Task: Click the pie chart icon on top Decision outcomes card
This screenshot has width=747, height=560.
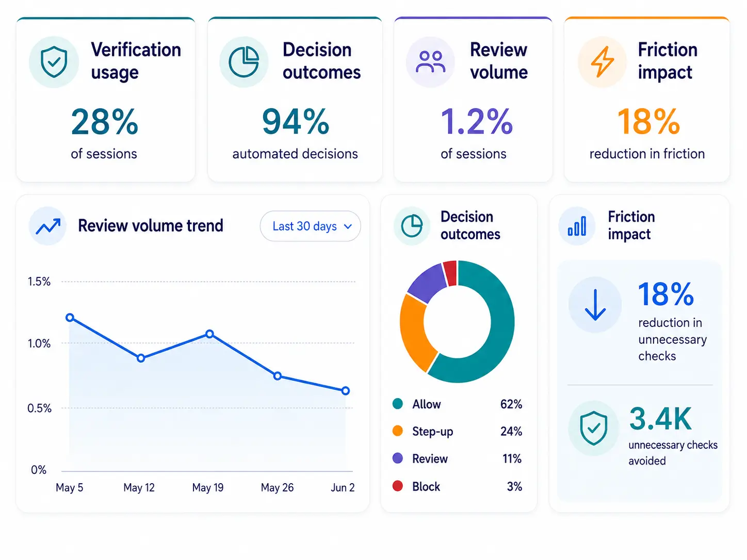Action: pyautogui.click(x=244, y=62)
